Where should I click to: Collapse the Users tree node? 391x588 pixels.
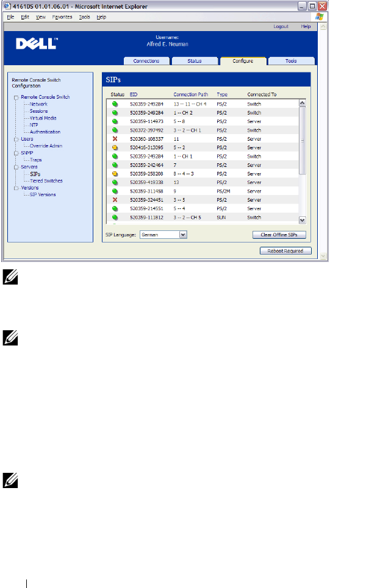click(x=16, y=140)
